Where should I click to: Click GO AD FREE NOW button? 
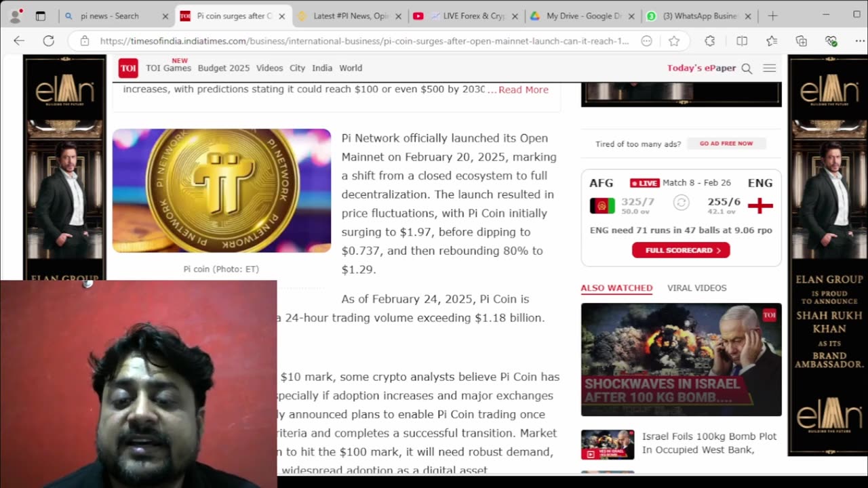(x=726, y=144)
